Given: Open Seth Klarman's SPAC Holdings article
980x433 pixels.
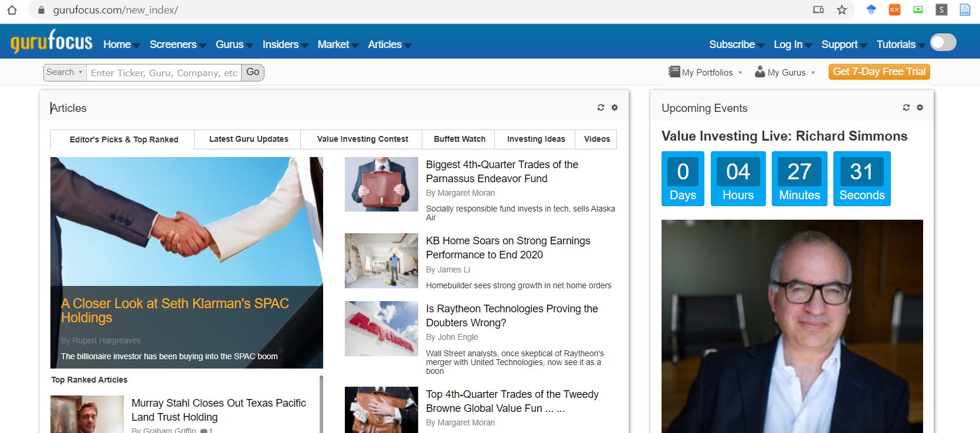Looking at the screenshot, I should tap(175, 311).
